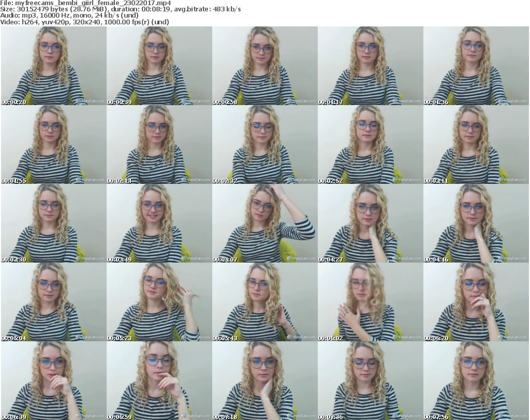The height and width of the screenshot is (420, 530).
Task: Select the thumbnail frame at 00:07:18
Action: coord(264,381)
